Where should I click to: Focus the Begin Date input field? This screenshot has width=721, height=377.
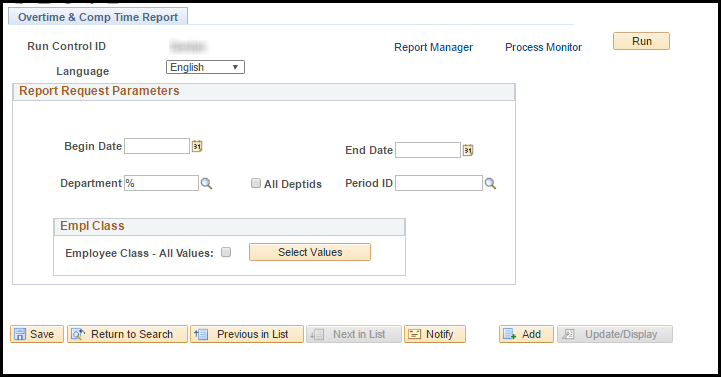point(157,146)
